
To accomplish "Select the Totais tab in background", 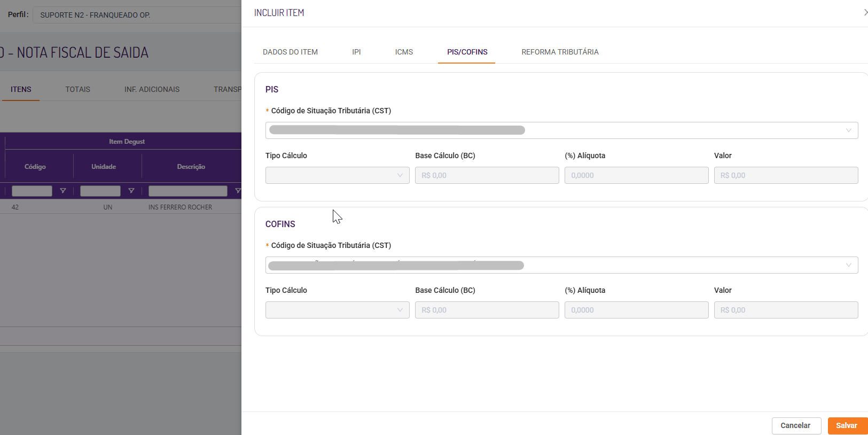I will [x=77, y=89].
